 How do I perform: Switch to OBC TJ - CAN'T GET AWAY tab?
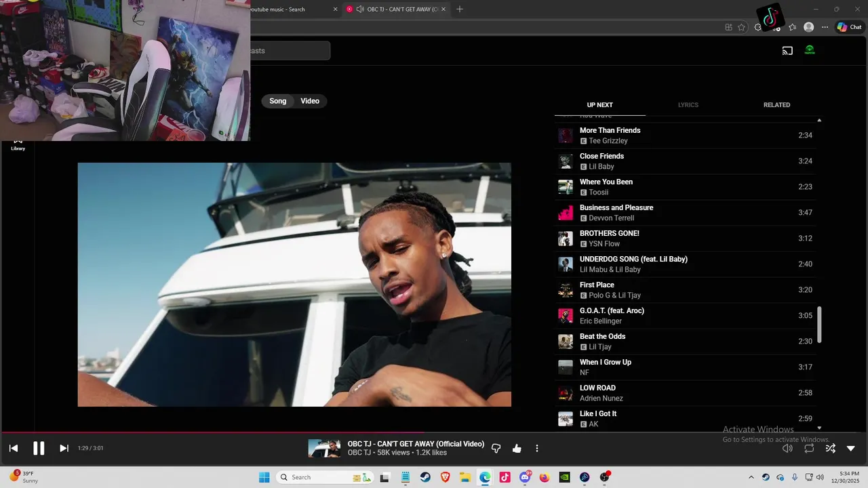[x=396, y=9]
